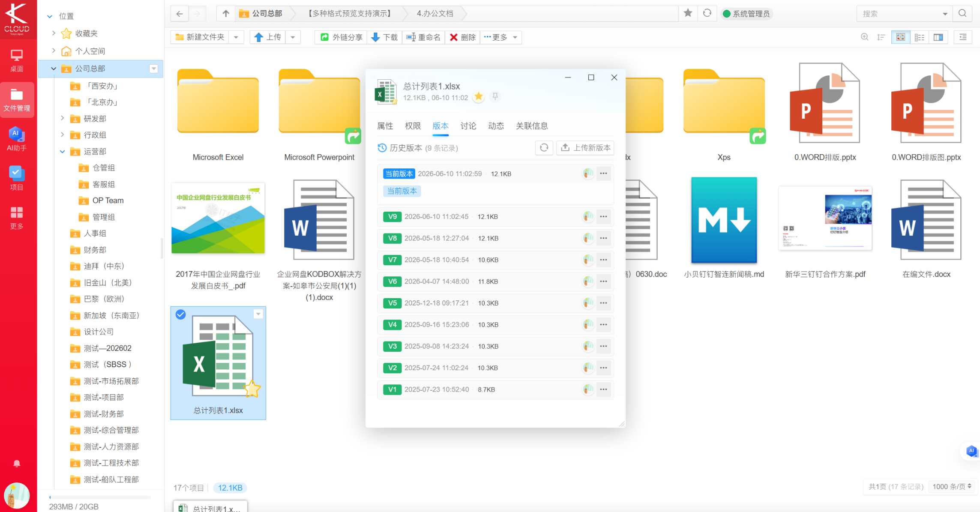Open the 上传 dropdown arrow
Screen dimensions: 980x512
pyautogui.click(x=293, y=37)
